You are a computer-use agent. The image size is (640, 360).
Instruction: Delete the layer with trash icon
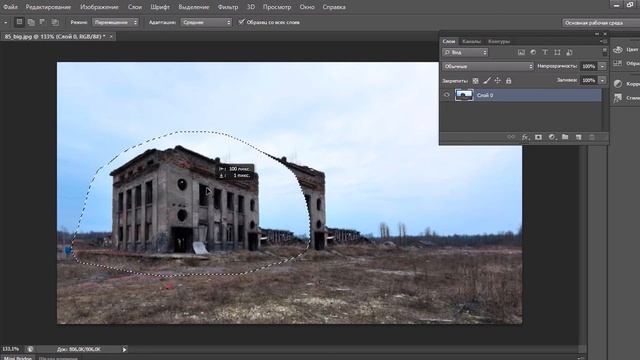pos(592,137)
